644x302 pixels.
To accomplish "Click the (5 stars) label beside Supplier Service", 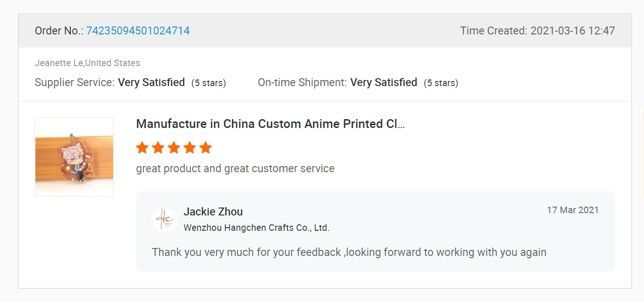I will [x=209, y=83].
